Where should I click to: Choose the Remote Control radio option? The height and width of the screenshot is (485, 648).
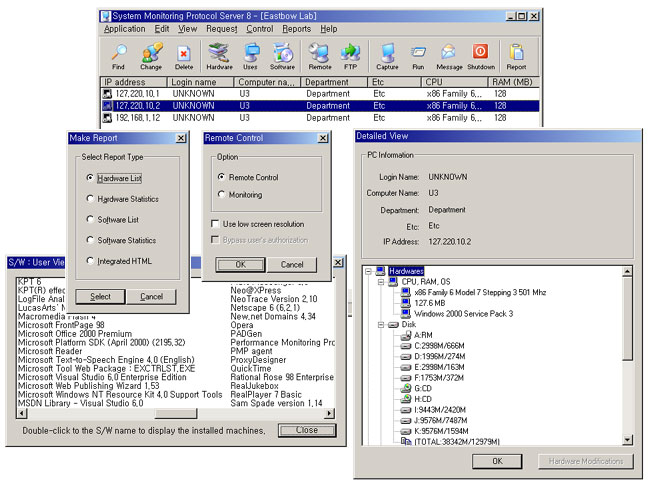tap(222, 176)
